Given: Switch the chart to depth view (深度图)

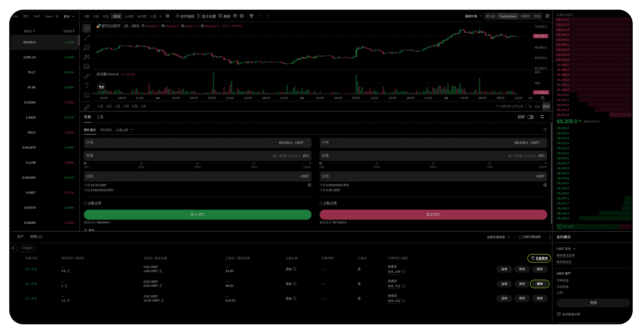Looking at the screenshot, I should point(525,16).
